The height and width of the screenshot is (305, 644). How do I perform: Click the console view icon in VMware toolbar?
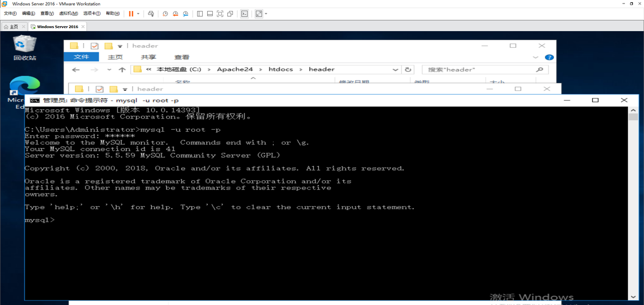tap(245, 14)
